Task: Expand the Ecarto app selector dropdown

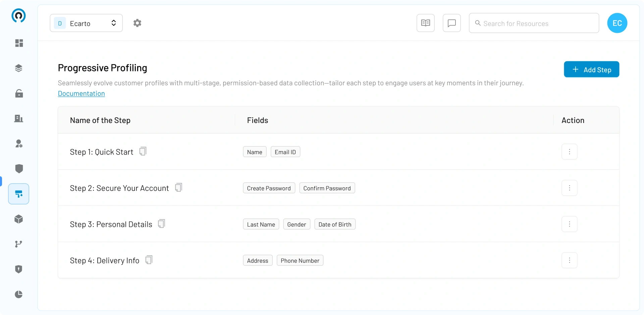Action: [86, 23]
